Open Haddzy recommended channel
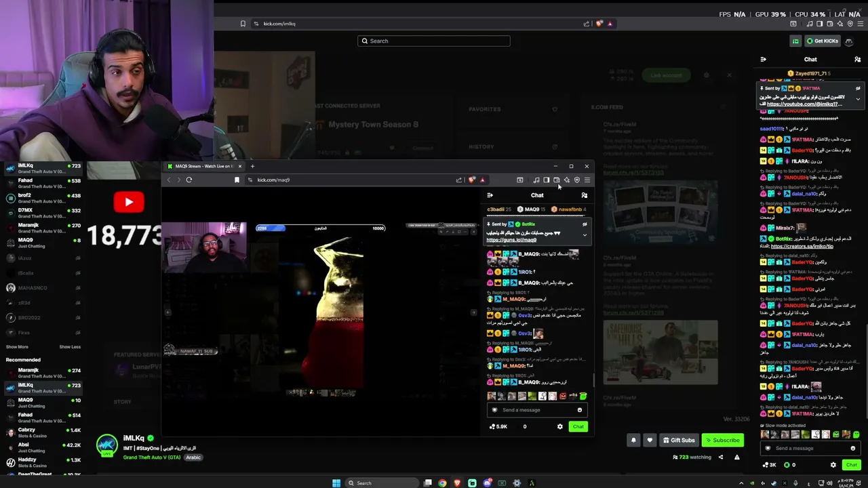Image resolution: width=868 pixels, height=488 pixels. pyautogui.click(x=42, y=462)
